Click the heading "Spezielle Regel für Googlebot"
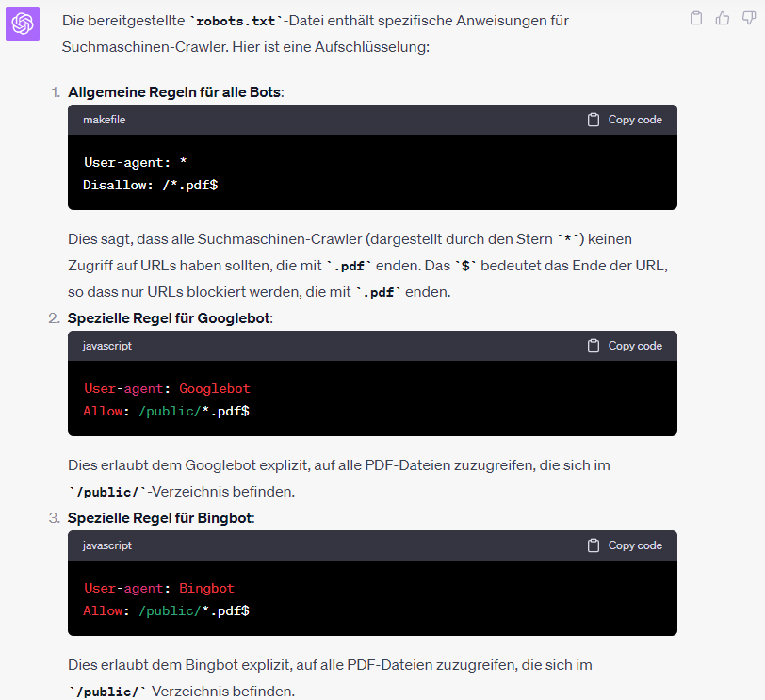 coord(169,318)
